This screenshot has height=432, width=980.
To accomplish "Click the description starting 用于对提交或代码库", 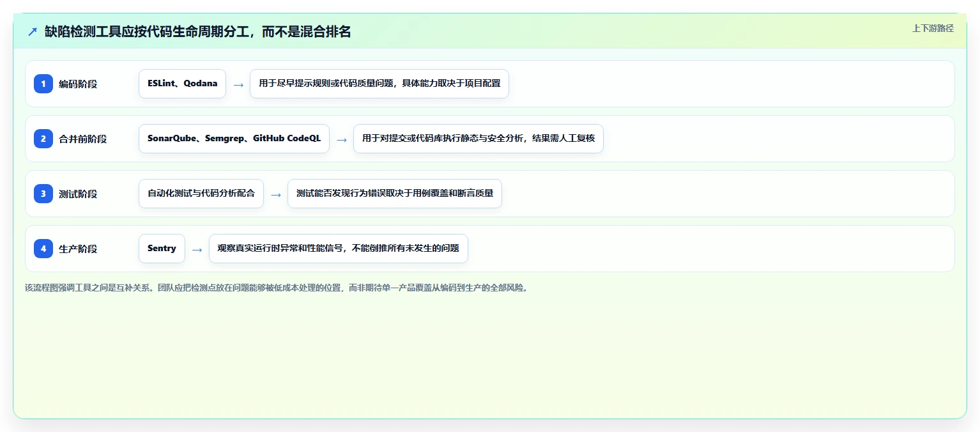I will tap(479, 139).
